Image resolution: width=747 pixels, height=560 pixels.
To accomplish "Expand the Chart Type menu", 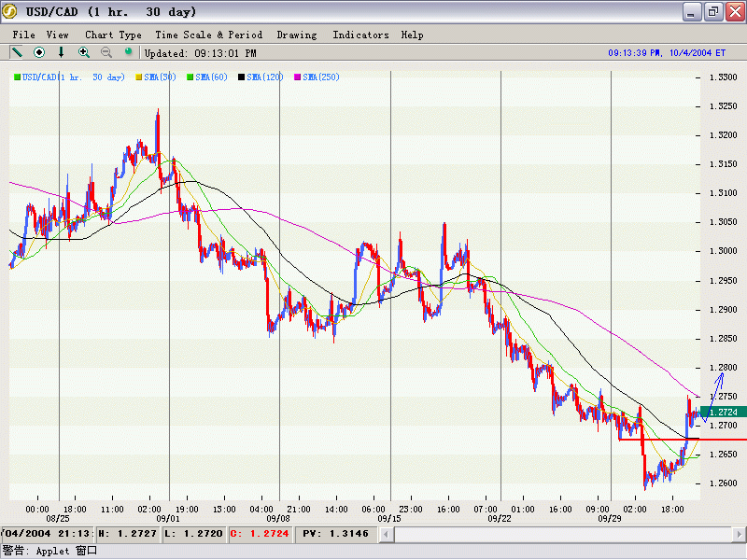I will (x=113, y=35).
